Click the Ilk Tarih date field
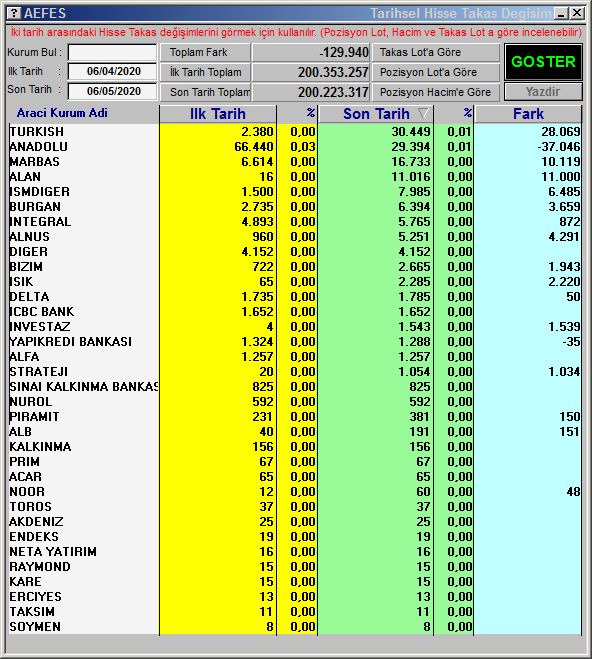This screenshot has height=659, width=592. [x=113, y=71]
